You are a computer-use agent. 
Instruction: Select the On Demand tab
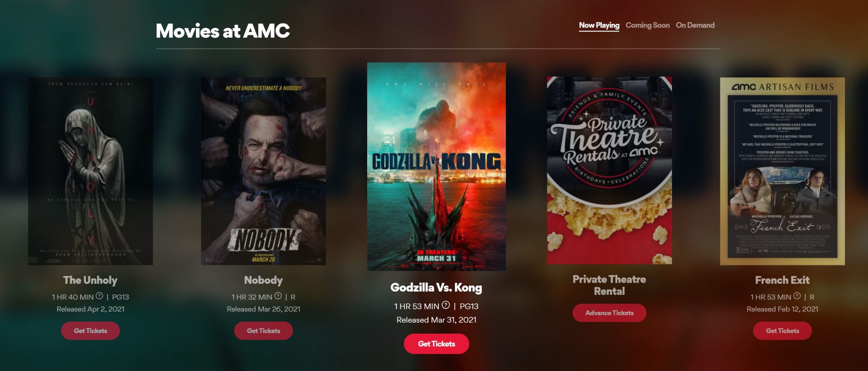[x=695, y=25]
